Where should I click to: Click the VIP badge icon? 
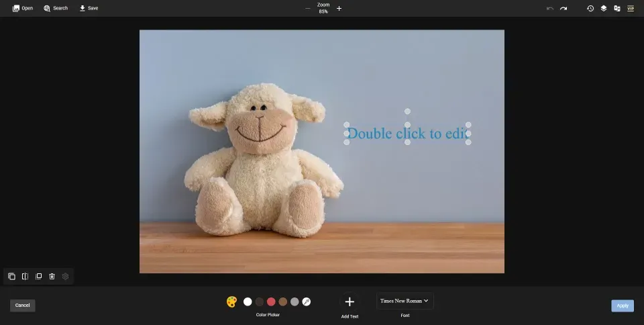tap(631, 8)
